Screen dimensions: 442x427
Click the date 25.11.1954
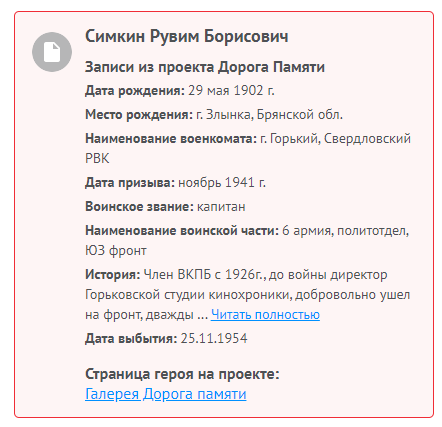(x=214, y=339)
